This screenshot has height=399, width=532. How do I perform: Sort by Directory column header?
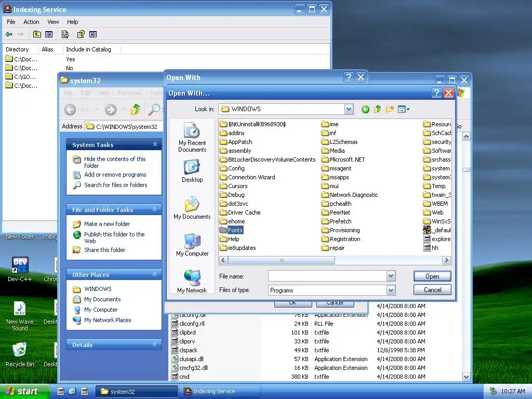pyautogui.click(x=20, y=49)
